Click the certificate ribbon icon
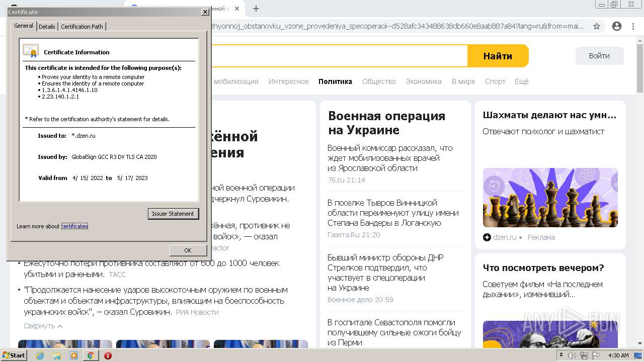This screenshot has width=644, height=362. (x=31, y=51)
